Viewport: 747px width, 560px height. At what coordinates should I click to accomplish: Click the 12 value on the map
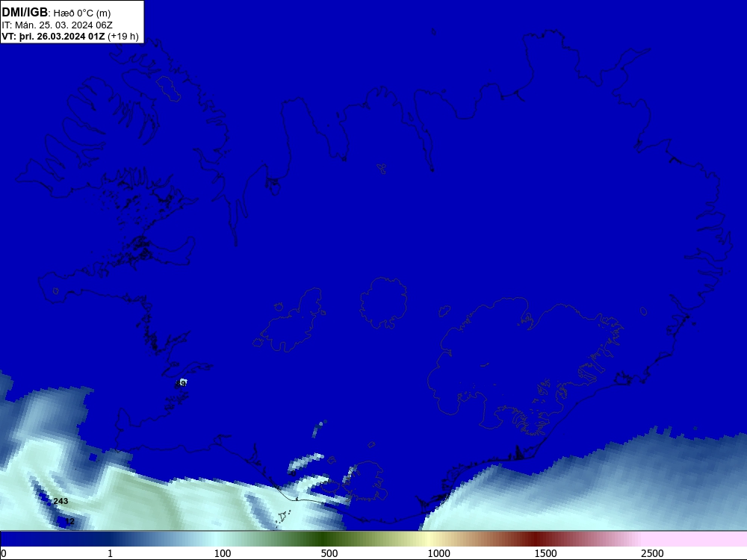(x=70, y=521)
